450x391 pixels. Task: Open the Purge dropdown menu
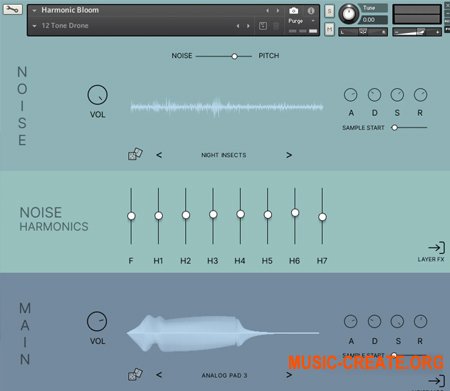coord(301,21)
